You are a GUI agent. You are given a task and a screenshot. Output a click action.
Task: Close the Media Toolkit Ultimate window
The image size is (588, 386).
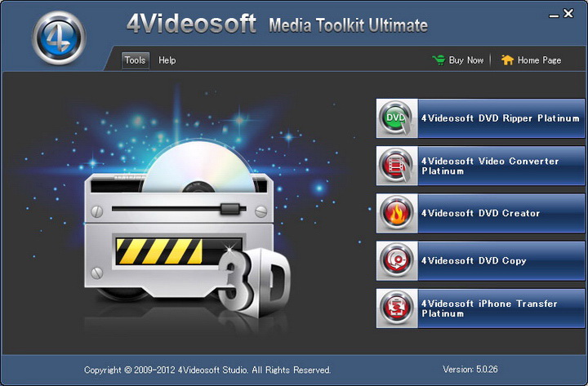click(x=568, y=14)
